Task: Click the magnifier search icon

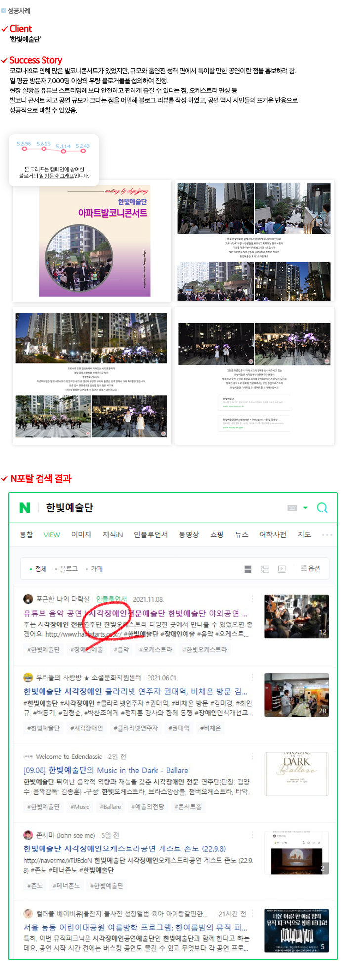Action: [x=322, y=508]
